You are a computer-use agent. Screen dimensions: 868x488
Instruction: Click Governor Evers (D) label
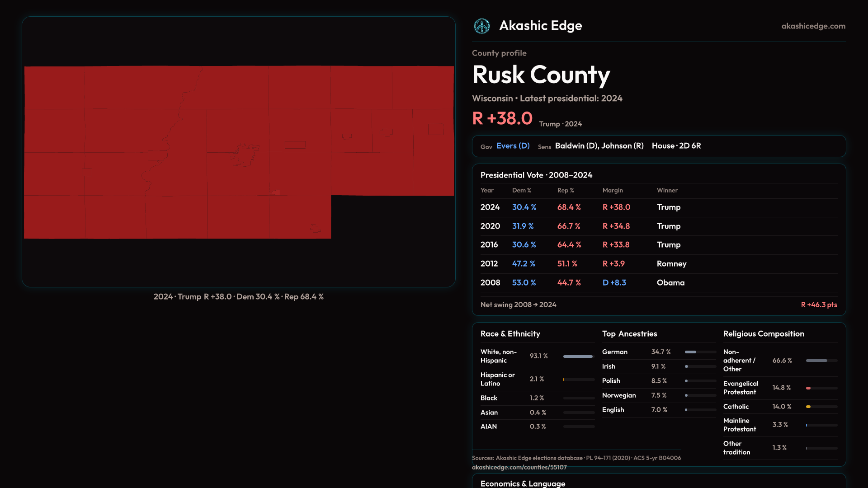tap(513, 146)
